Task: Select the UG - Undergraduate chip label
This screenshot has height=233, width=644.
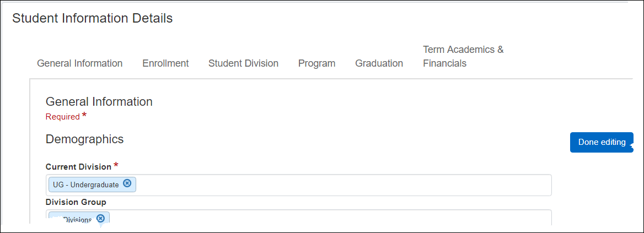Action: 85,185
